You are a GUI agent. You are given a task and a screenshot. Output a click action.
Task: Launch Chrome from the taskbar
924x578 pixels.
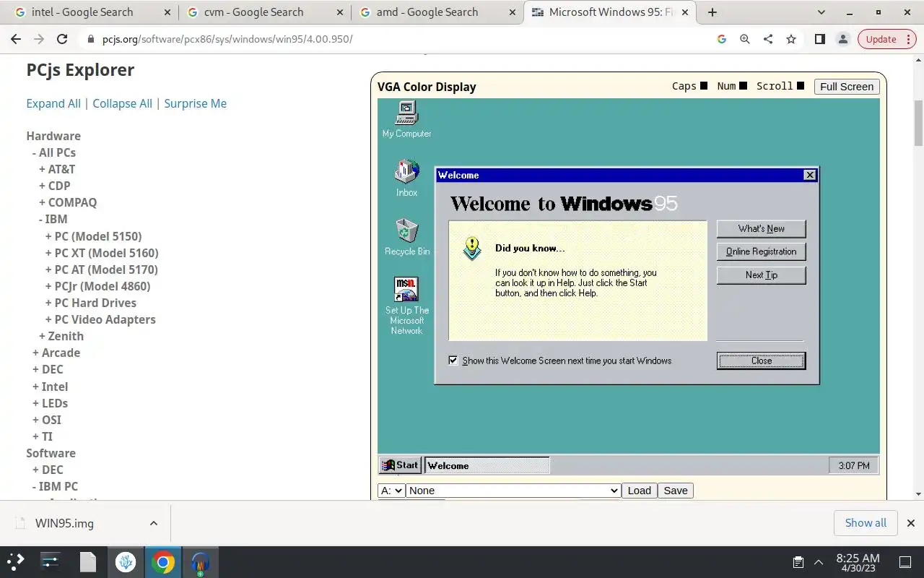coord(163,562)
